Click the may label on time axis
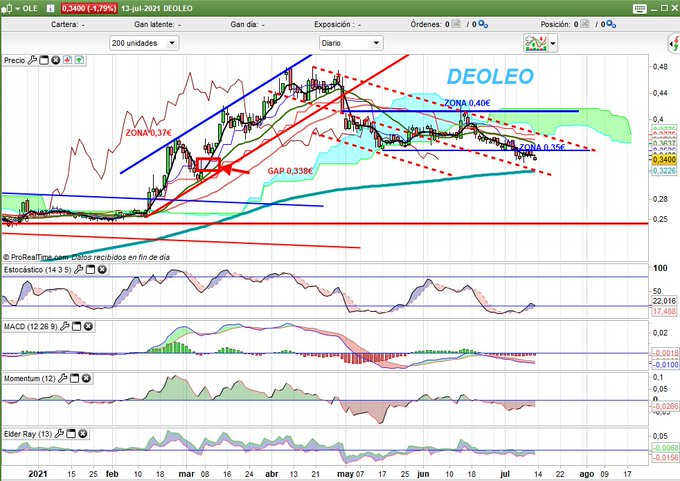The height and width of the screenshot is (481, 680). 345,474
